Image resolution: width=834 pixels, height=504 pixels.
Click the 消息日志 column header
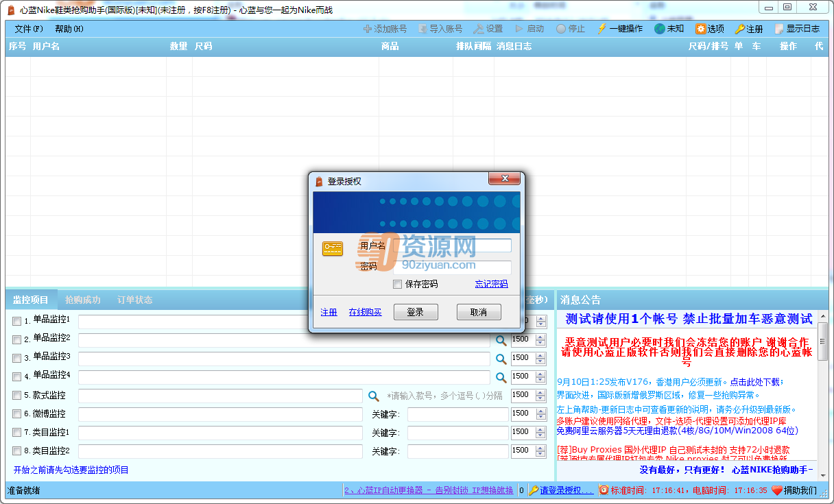pyautogui.click(x=514, y=46)
